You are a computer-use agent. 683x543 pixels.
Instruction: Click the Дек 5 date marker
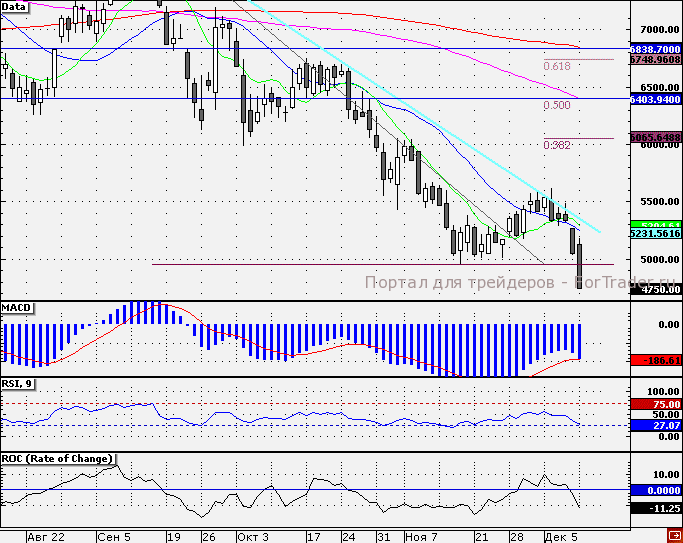[561, 537]
